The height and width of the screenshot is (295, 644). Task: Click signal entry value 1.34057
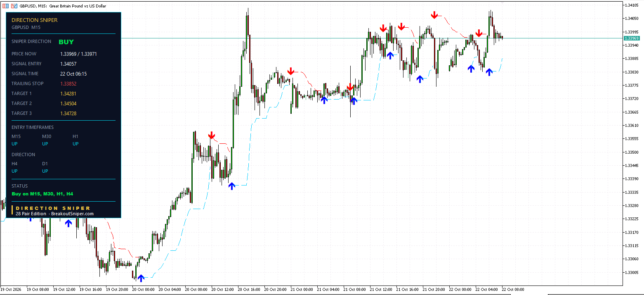tap(68, 64)
